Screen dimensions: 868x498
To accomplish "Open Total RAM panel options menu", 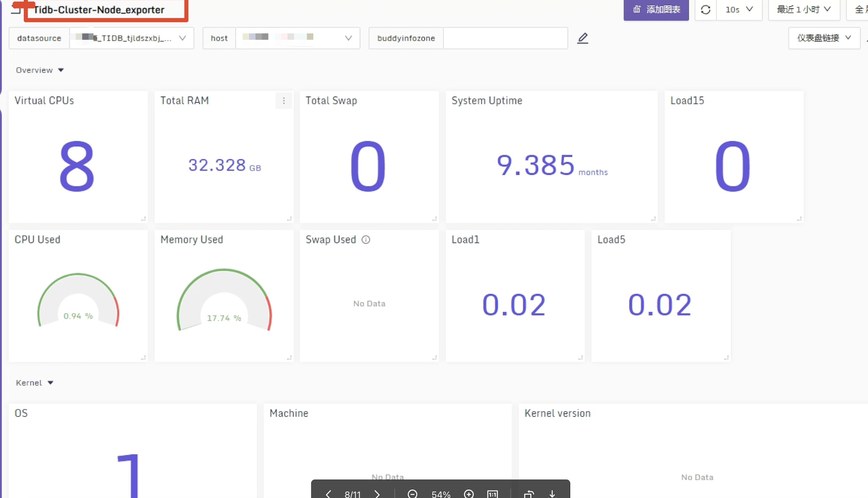I will click(284, 100).
